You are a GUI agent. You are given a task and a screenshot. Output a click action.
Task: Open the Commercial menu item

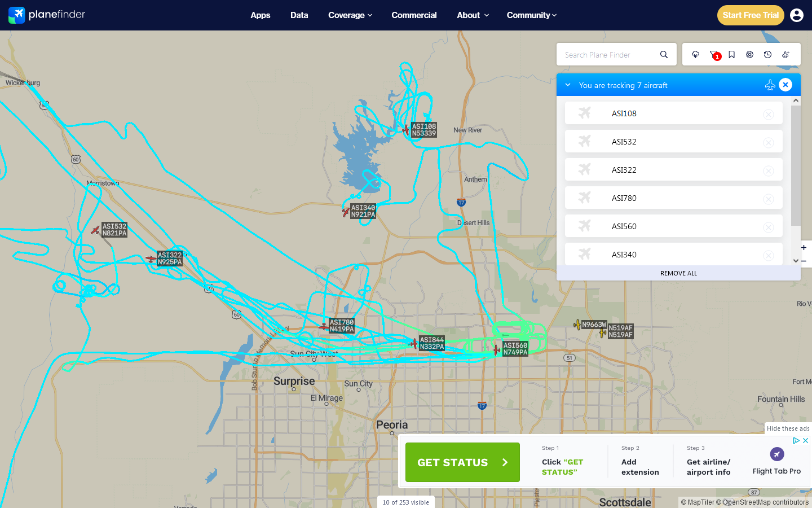point(414,15)
